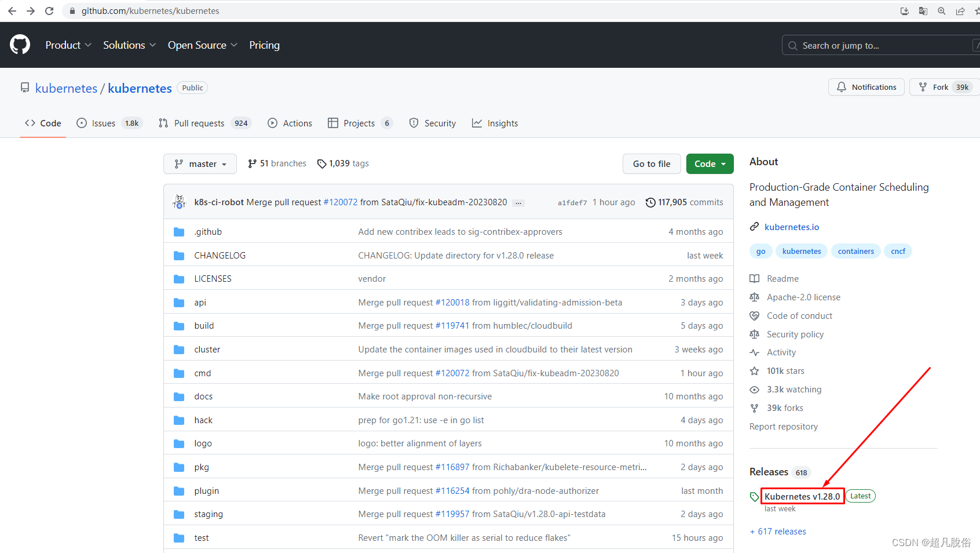980x553 pixels.
Task: Click the translate page icon
Action: click(x=923, y=11)
